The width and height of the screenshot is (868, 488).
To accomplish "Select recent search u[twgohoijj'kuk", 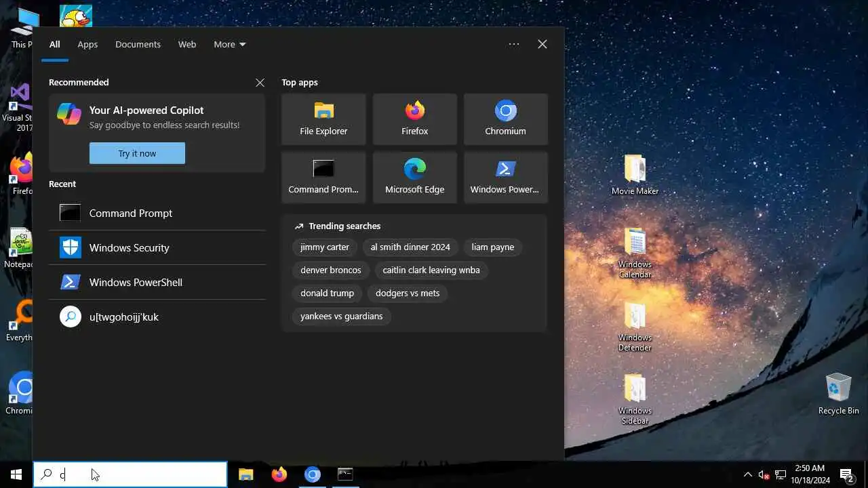I will (x=157, y=317).
